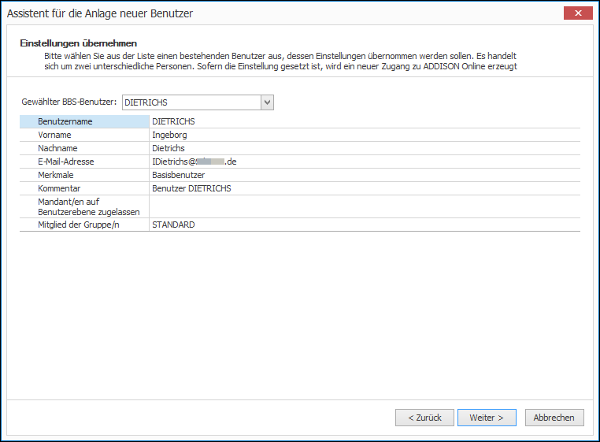Click the Nachname row label
600x442 pixels.
pyautogui.click(x=57, y=148)
